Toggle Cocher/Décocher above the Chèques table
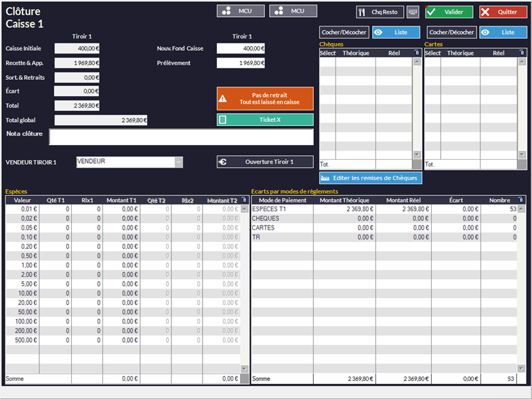532x399 pixels. click(x=344, y=32)
